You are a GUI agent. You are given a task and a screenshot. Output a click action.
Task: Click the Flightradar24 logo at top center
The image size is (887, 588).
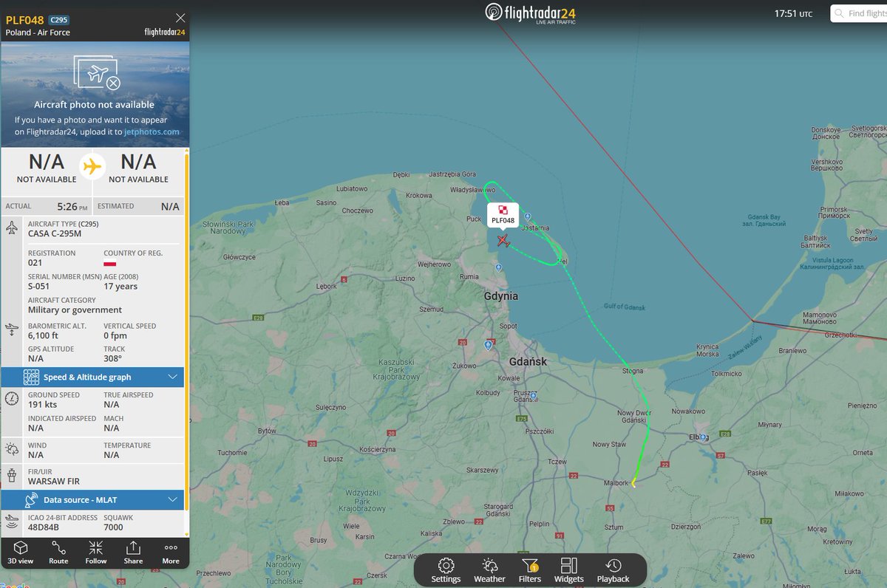coord(530,13)
